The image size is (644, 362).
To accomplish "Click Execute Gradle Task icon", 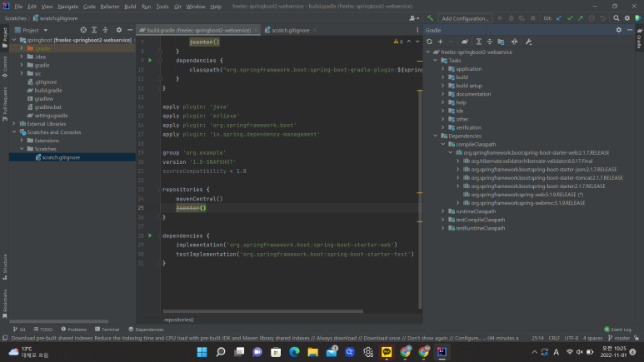I will (x=465, y=42).
